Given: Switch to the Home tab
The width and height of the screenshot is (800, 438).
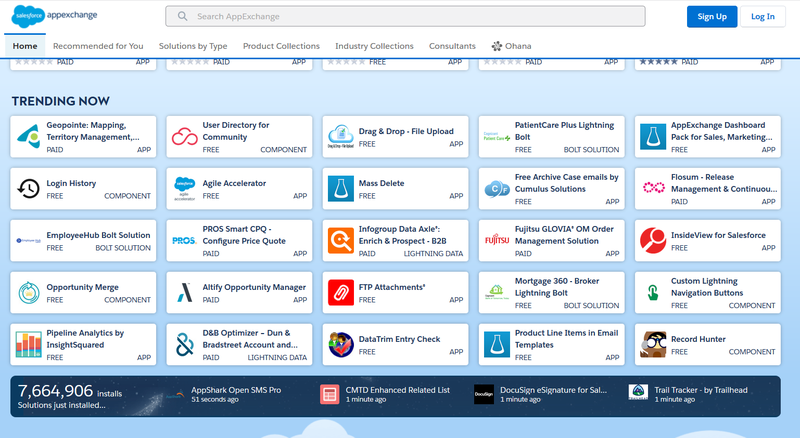Looking at the screenshot, I should 25,46.
